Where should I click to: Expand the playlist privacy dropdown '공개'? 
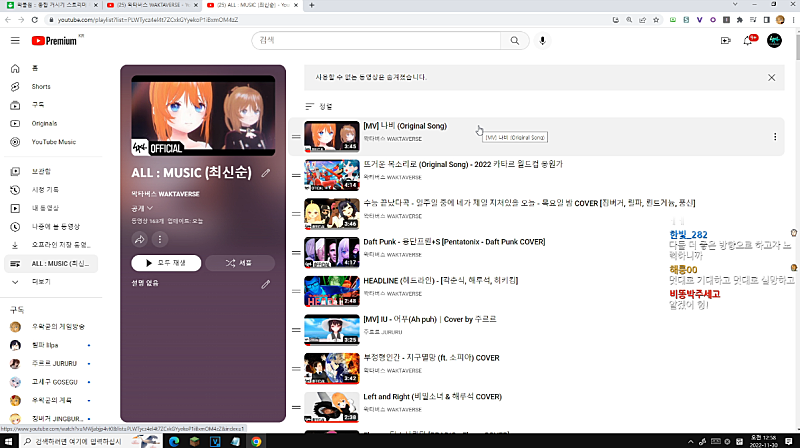[x=142, y=208]
